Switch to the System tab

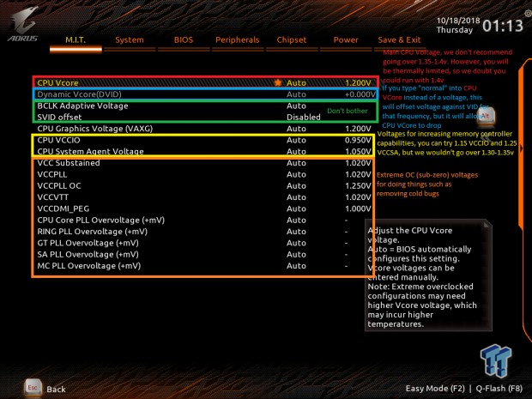pyautogui.click(x=130, y=40)
